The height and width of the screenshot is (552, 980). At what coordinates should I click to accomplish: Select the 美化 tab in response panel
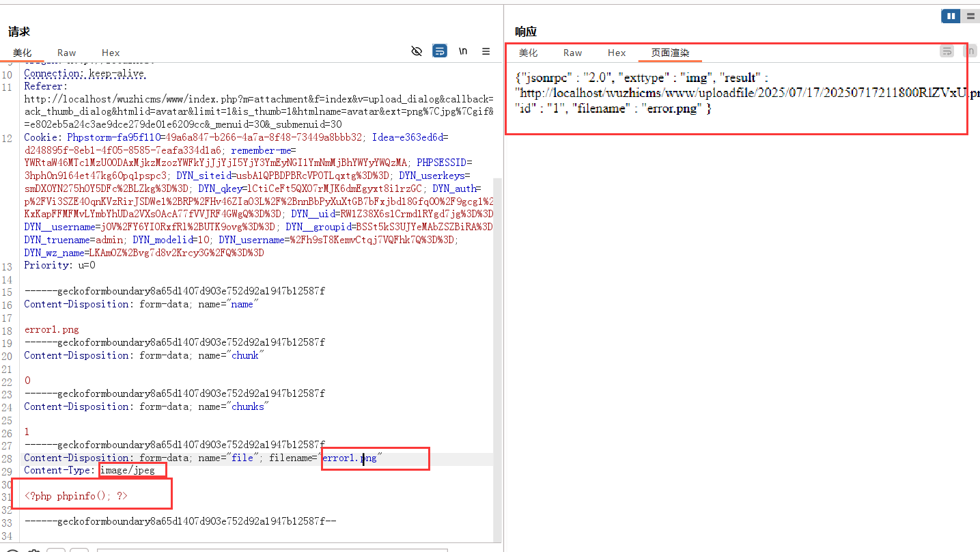pos(528,53)
